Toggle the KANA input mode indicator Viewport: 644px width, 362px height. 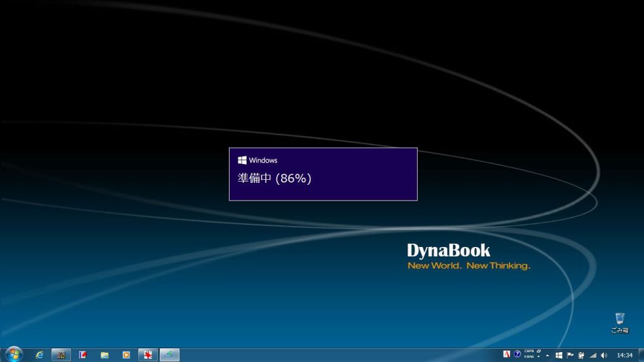[528, 357]
